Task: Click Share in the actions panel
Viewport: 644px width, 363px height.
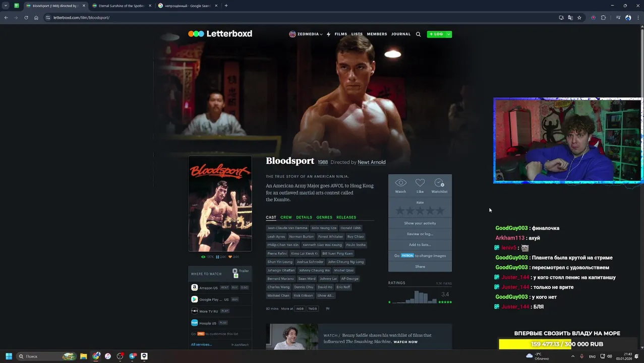Action: click(420, 267)
